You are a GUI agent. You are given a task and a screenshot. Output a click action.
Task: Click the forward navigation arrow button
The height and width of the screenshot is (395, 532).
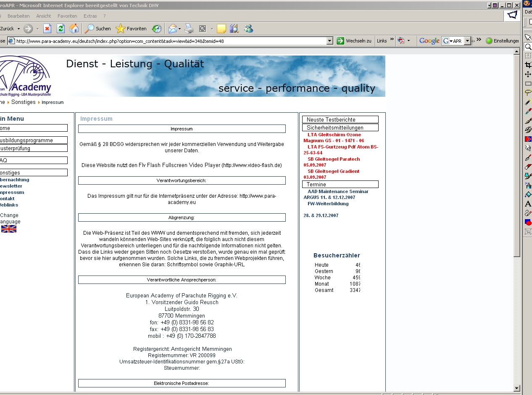point(28,29)
